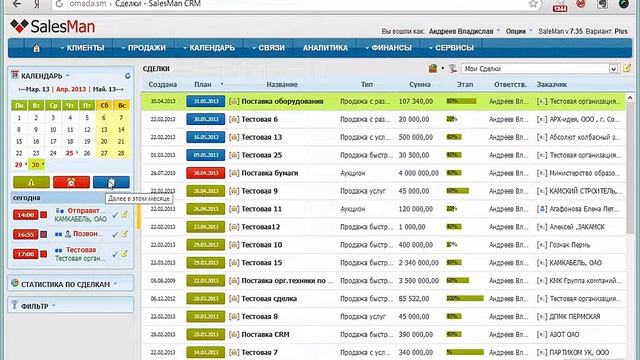Screen dimensions: 640x360
Task: Open customer АЗОТ ОАО
Action: [x=564, y=334]
